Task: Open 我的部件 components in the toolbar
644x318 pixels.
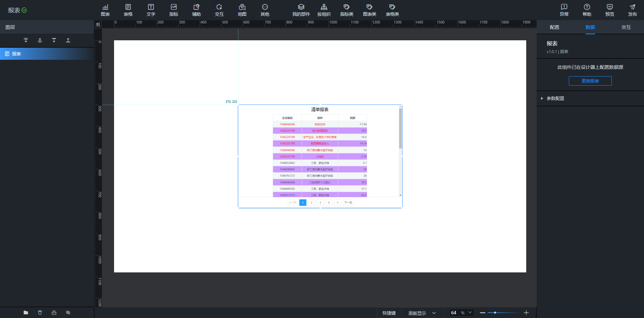Action: click(301, 10)
